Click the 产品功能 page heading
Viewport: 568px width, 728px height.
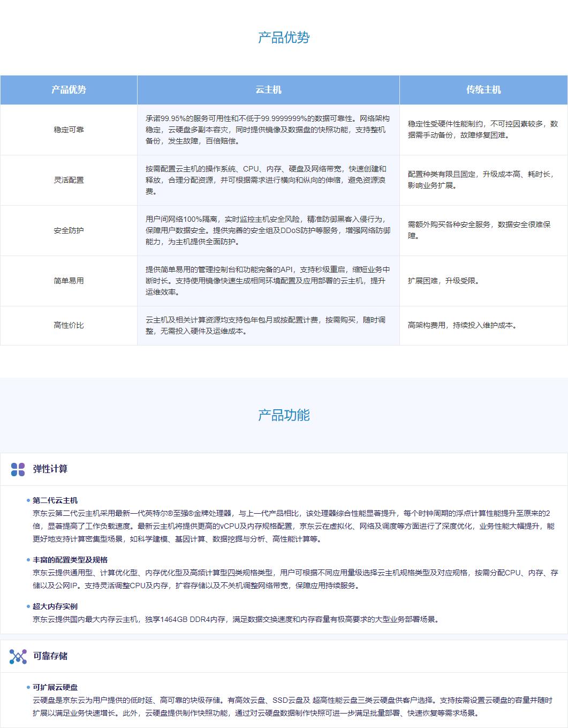(x=284, y=415)
